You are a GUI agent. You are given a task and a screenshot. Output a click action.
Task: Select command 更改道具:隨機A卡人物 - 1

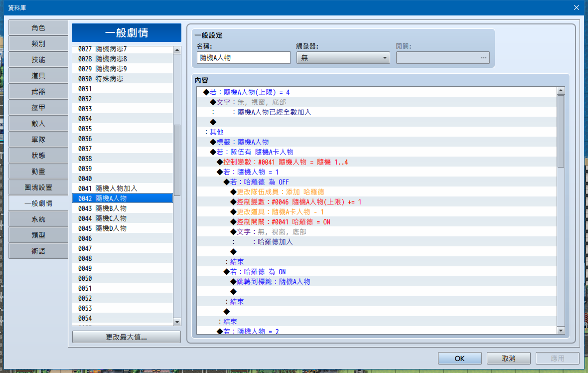tap(377, 212)
